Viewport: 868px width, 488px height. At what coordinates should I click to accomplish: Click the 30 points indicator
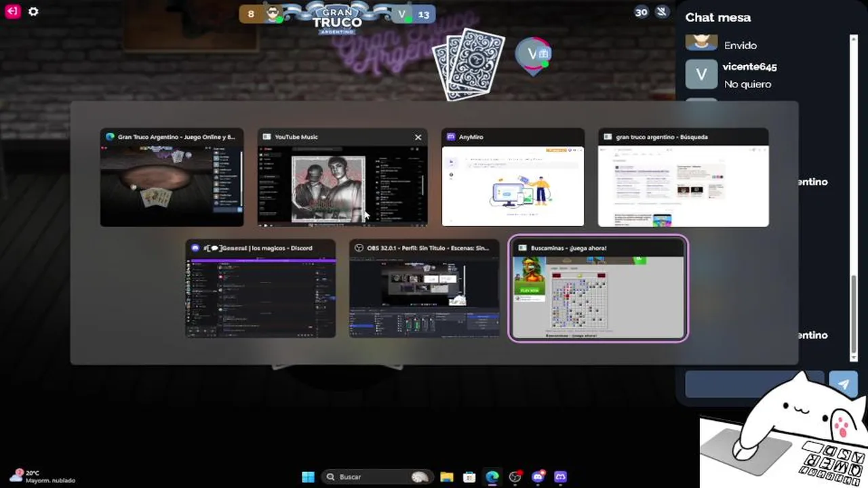pyautogui.click(x=641, y=12)
